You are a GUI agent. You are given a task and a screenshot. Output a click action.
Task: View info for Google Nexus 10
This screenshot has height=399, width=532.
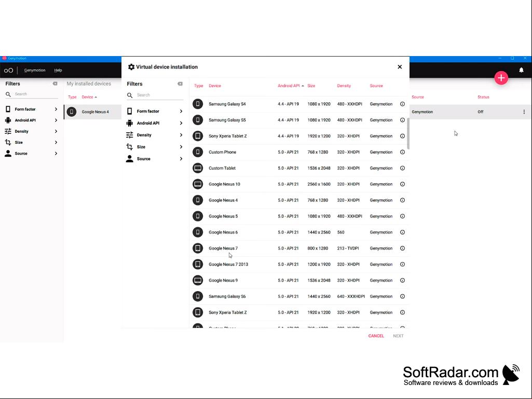tap(402, 184)
